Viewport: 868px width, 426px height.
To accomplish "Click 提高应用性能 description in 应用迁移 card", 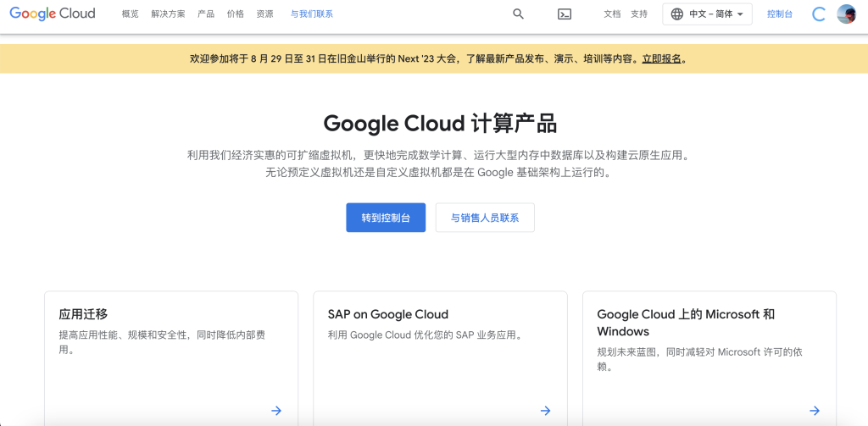I will tap(162, 342).
